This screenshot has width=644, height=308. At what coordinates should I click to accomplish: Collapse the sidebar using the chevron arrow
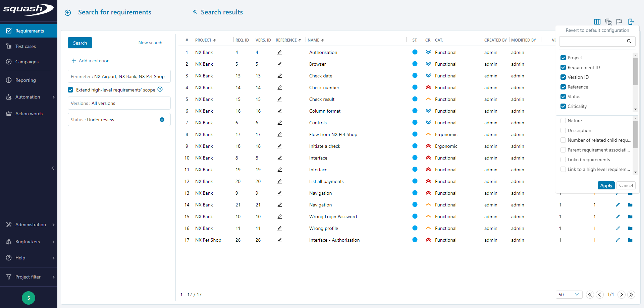pos(53,168)
